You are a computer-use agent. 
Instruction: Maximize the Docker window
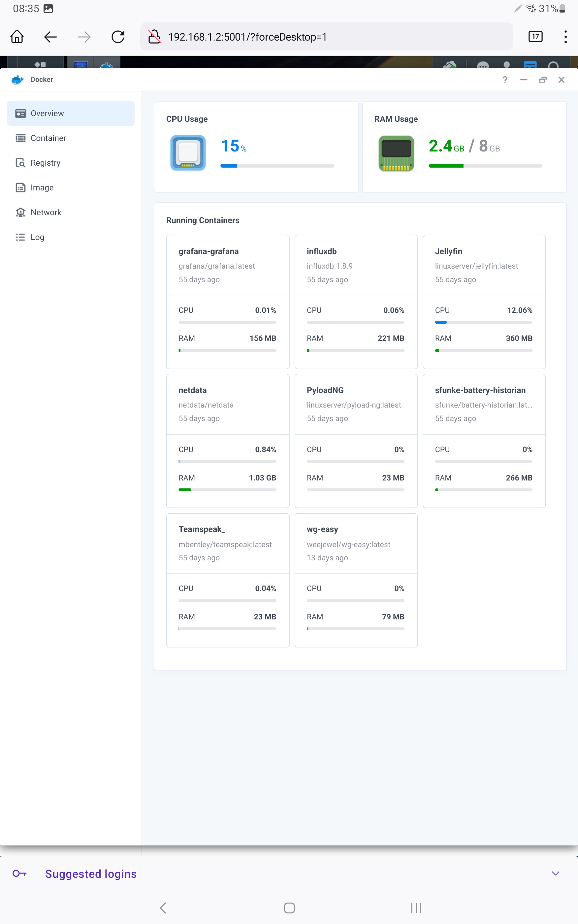[x=542, y=80]
